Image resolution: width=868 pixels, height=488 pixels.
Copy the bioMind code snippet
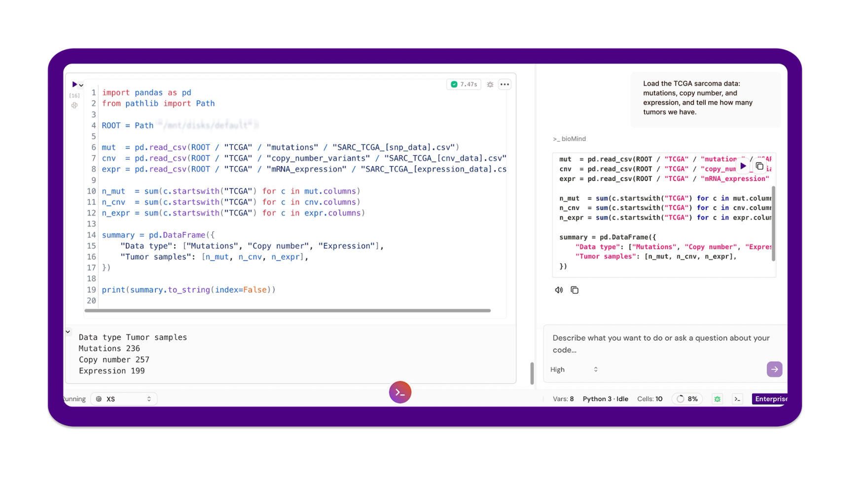click(759, 166)
